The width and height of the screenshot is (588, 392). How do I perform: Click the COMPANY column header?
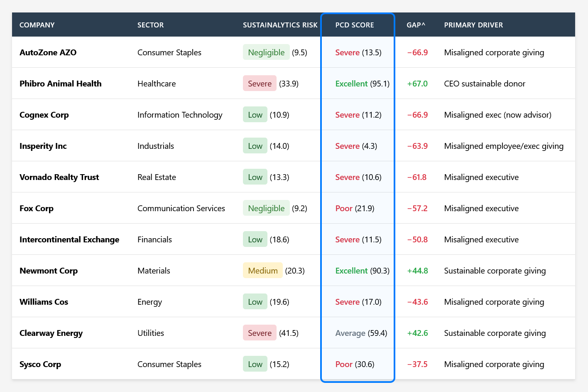pos(37,25)
